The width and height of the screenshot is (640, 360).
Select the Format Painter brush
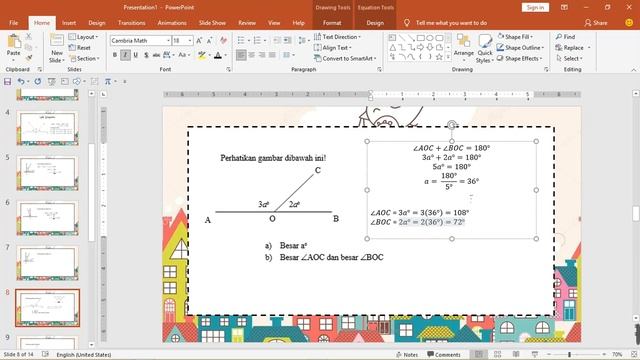pyautogui.click(x=29, y=58)
